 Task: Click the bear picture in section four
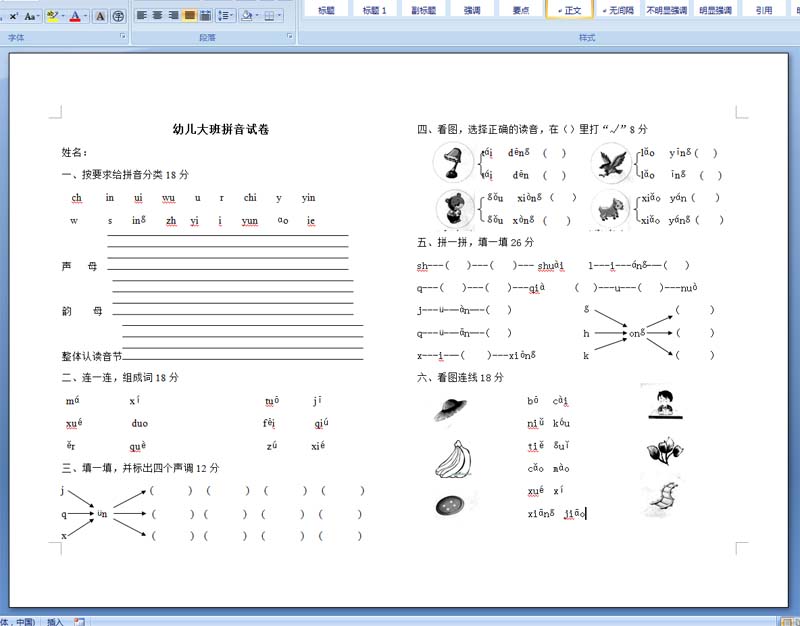click(x=454, y=208)
